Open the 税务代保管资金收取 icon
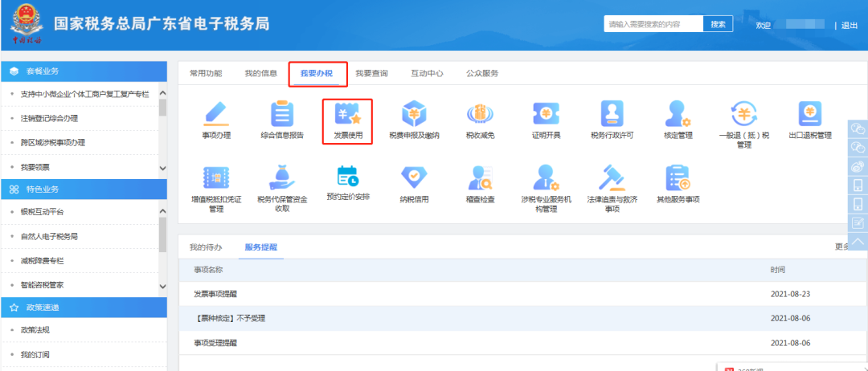 click(x=282, y=177)
